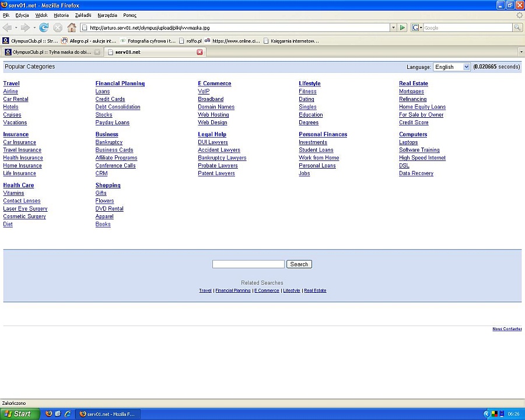
Task: Open the Language dropdown
Action: [x=451, y=67]
